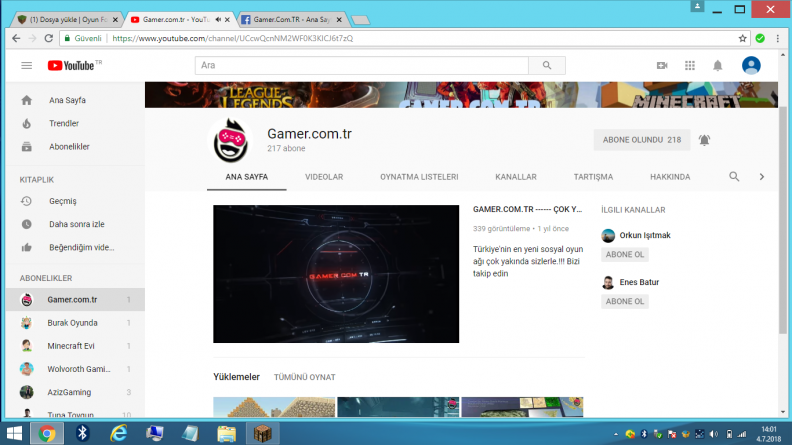
Task: Open Abonelikler in the sidebar
Action: tap(75, 146)
